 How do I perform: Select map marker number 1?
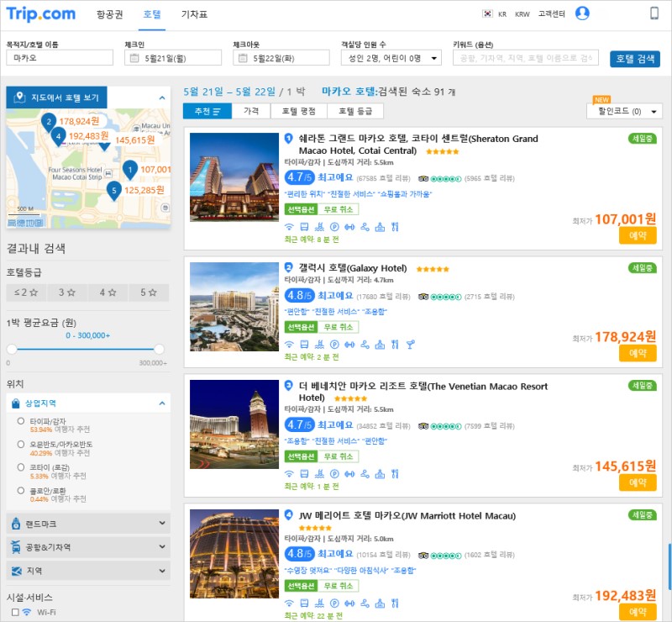click(x=130, y=171)
